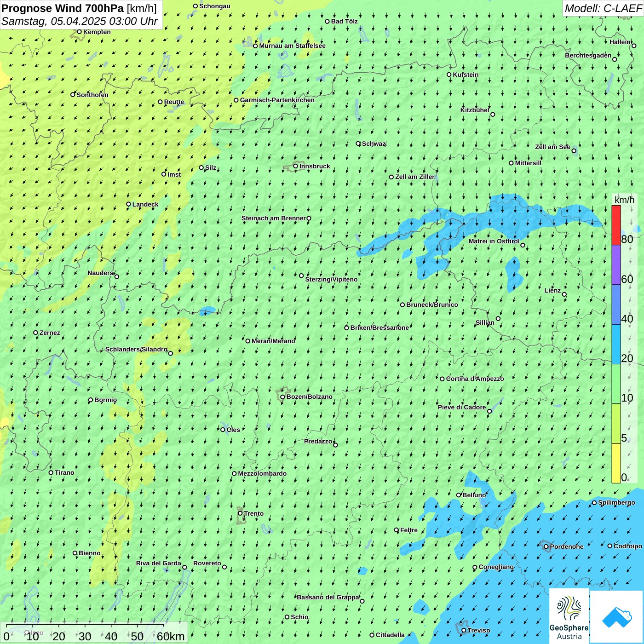This screenshot has width=644, height=644.
Task: Click the '60km' scale bar label
Action: pos(171,637)
